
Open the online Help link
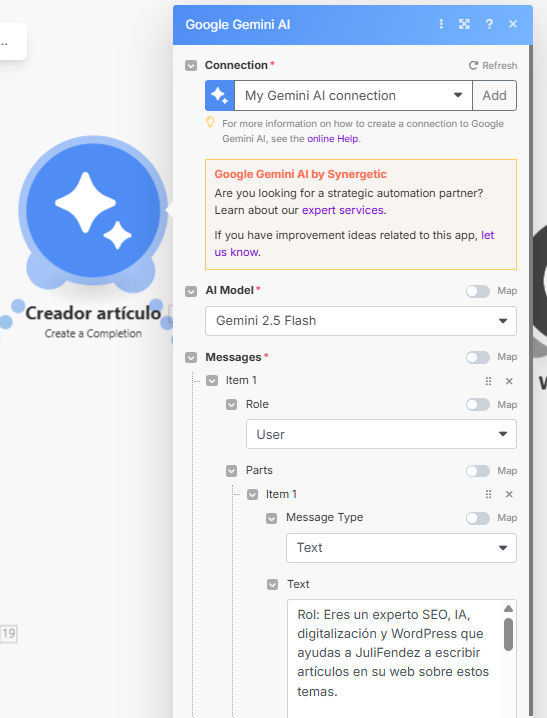click(333, 139)
